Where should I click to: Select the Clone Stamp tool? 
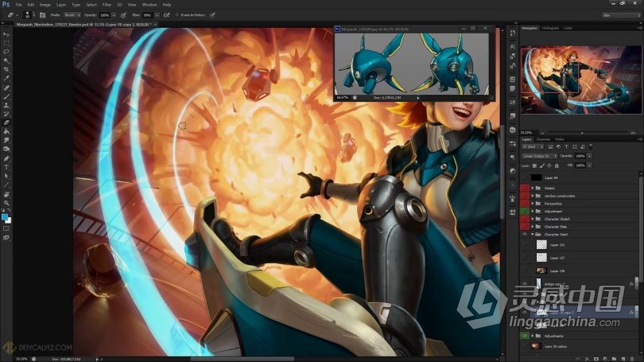[x=6, y=105]
